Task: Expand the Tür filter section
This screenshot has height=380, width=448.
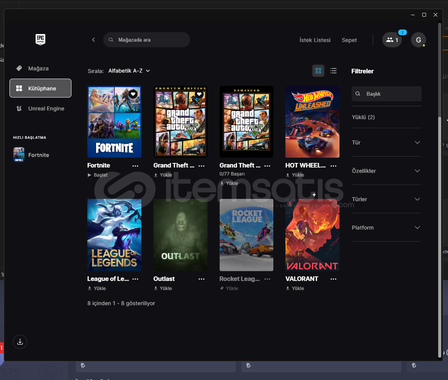Action: 386,142
